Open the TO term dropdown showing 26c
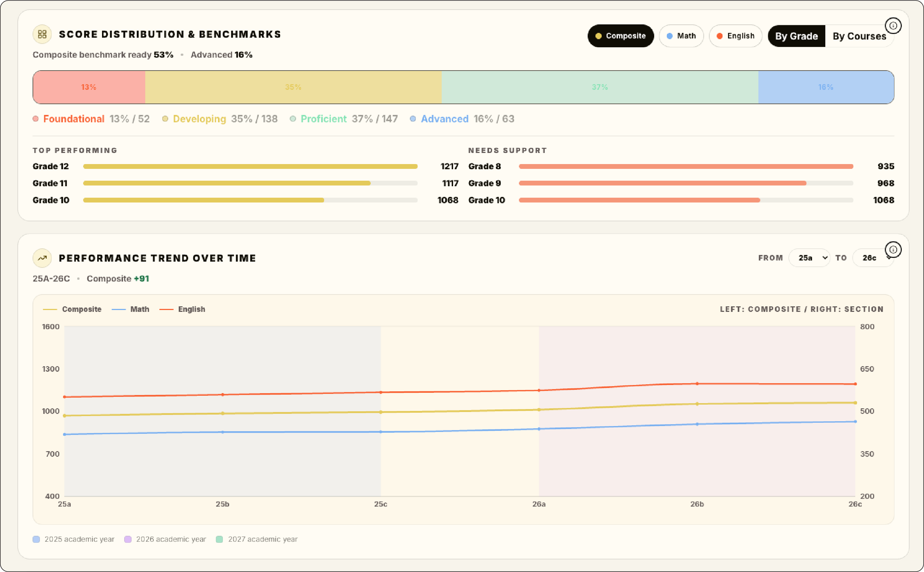The width and height of the screenshot is (924, 572). [x=873, y=258]
